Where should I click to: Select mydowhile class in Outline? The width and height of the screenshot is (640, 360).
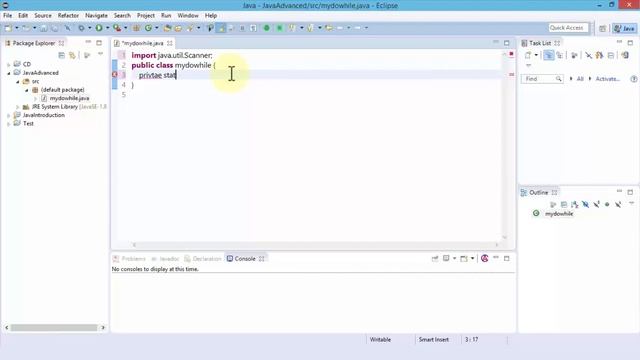coord(559,214)
